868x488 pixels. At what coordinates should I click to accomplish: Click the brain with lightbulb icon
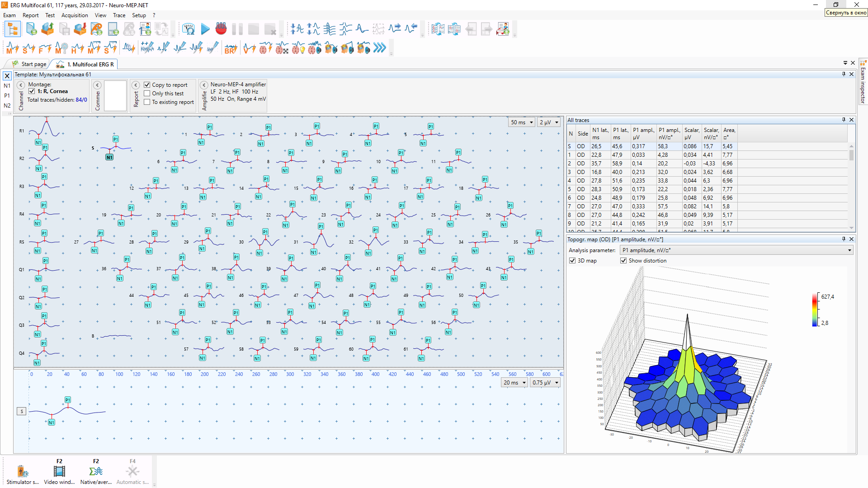tap(298, 48)
